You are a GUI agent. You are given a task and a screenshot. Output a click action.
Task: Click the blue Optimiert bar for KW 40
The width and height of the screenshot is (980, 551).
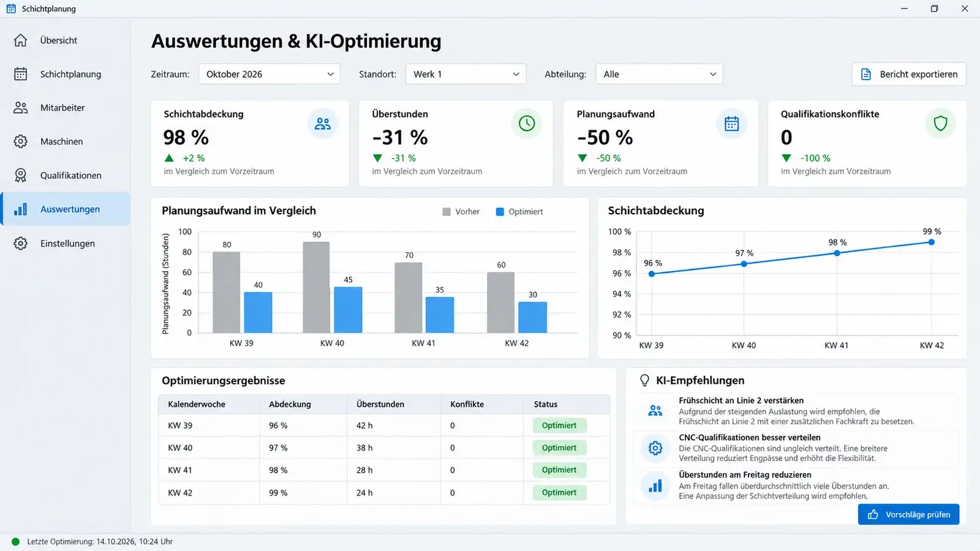pos(348,310)
